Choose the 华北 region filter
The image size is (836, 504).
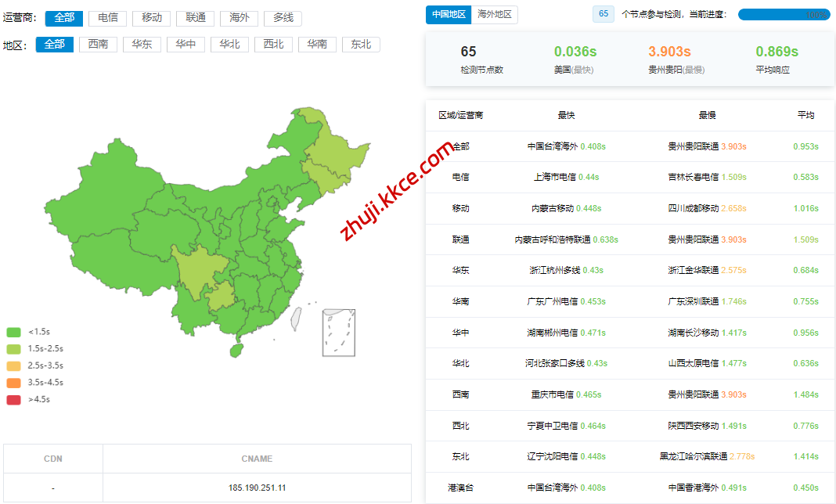[x=229, y=45]
